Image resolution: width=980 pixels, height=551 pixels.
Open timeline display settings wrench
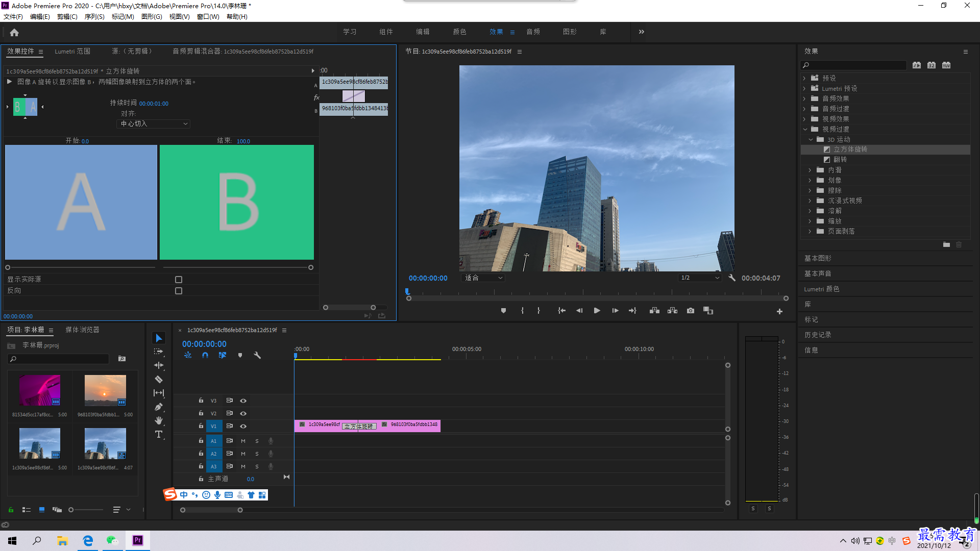(257, 355)
